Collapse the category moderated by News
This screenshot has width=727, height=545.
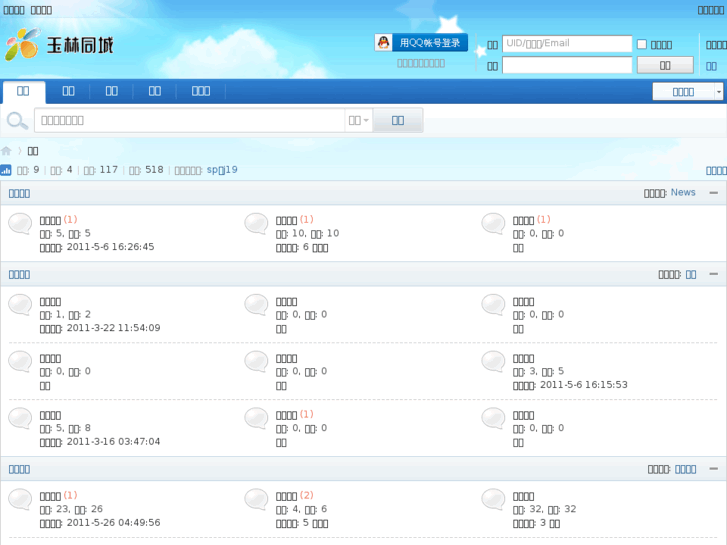tap(714, 192)
